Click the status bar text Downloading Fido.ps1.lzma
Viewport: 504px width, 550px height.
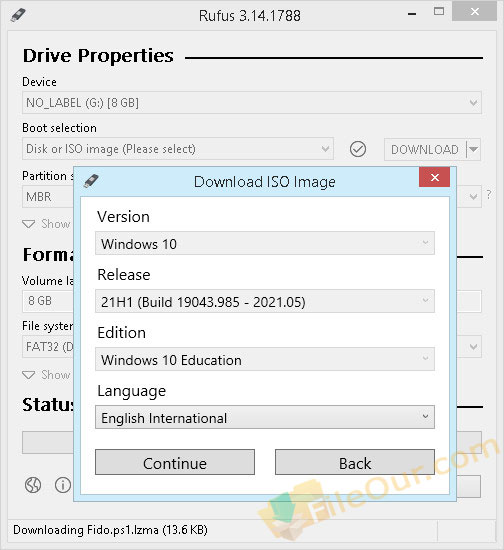click(110, 530)
